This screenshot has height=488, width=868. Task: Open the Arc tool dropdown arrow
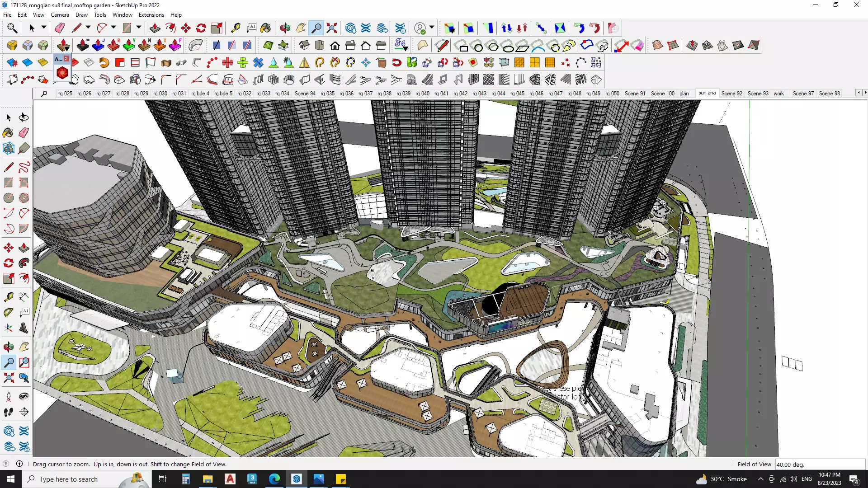tap(113, 28)
